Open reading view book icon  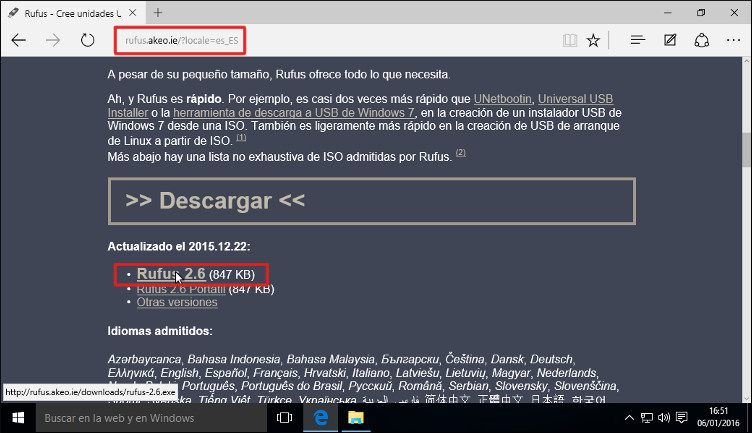(x=570, y=40)
